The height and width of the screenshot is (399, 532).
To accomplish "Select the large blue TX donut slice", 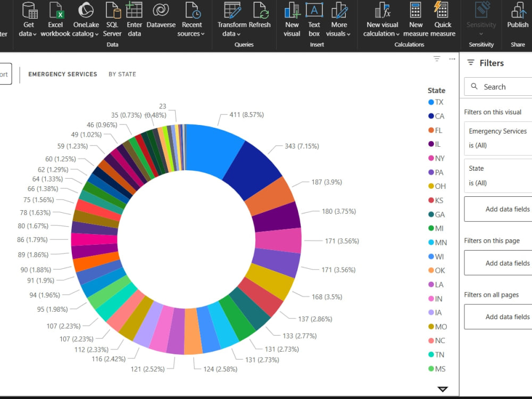I will tap(214, 149).
